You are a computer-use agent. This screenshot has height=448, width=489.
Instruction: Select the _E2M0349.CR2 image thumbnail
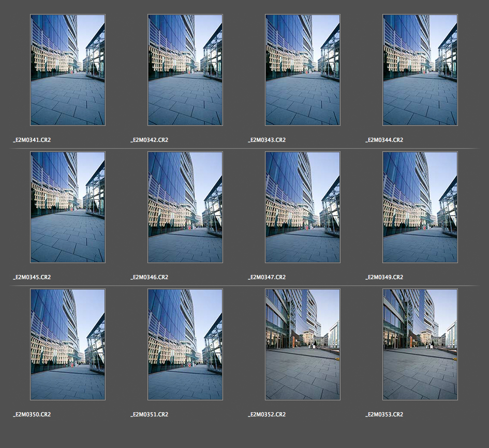click(420, 207)
